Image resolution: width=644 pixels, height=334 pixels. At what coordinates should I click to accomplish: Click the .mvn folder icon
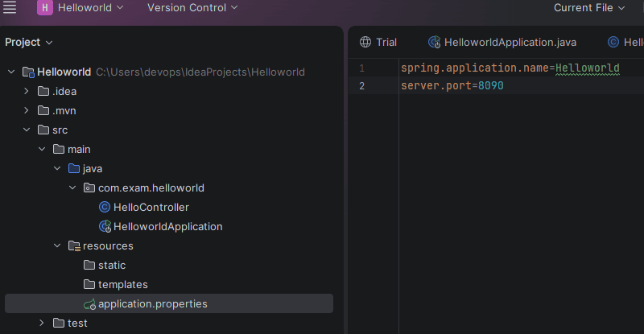[x=43, y=110]
